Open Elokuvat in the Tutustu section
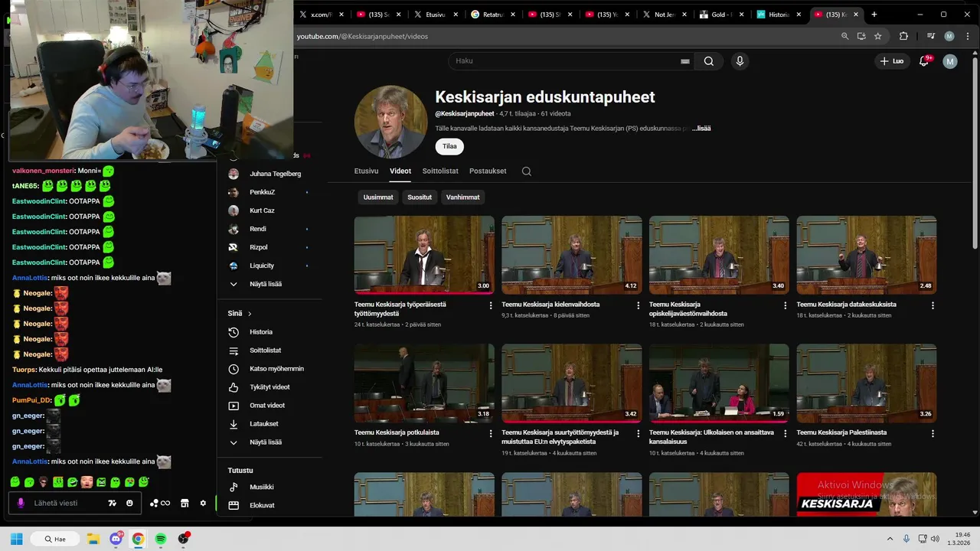Screen dimensions: 980x551 click(262, 505)
